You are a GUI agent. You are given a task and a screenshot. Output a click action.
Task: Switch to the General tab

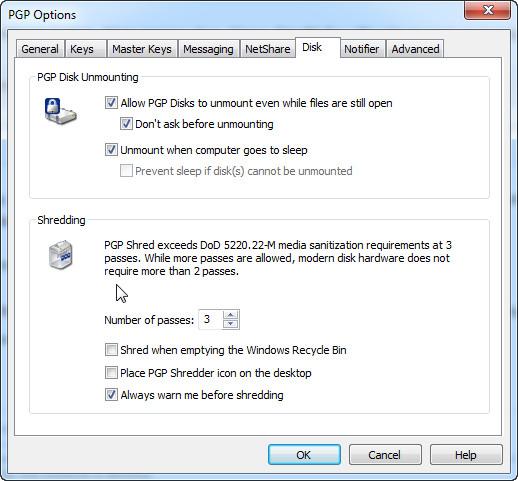pyautogui.click(x=40, y=49)
